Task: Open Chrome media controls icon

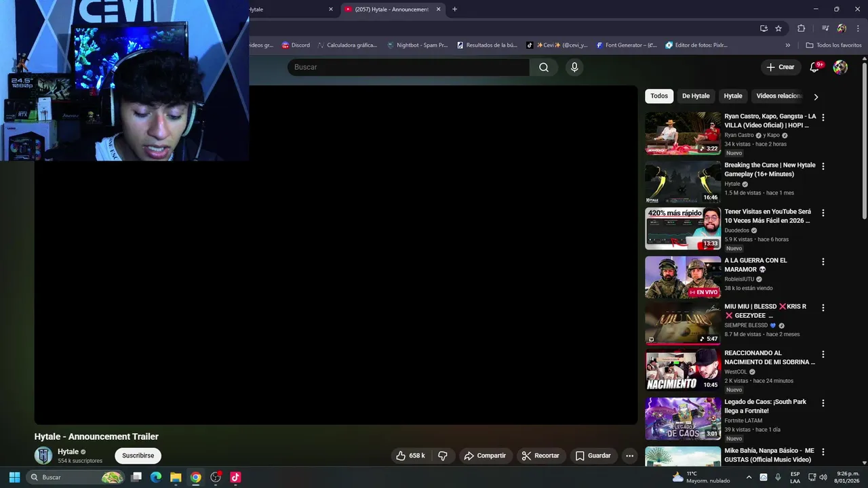Action: (x=825, y=28)
